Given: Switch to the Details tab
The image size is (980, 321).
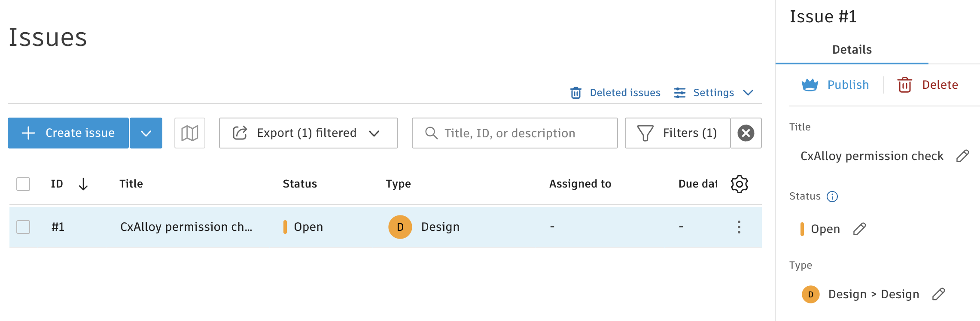Looking at the screenshot, I should [852, 50].
